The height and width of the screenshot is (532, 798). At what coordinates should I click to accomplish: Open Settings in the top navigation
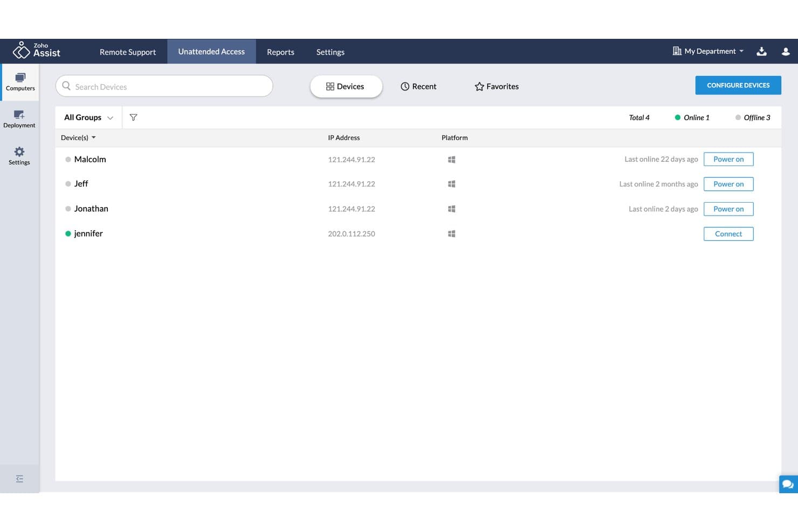[x=330, y=52]
